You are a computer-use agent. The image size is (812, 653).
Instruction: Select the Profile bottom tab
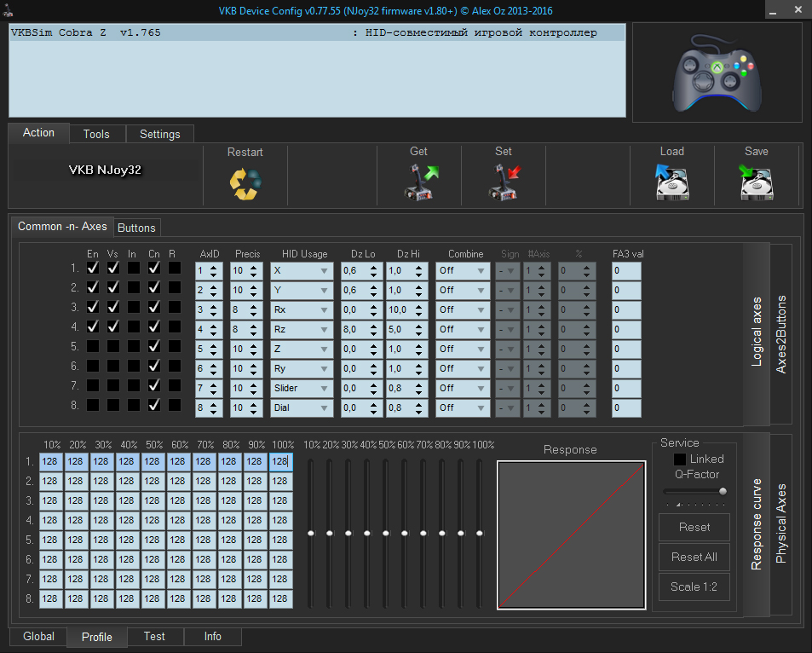(x=97, y=637)
